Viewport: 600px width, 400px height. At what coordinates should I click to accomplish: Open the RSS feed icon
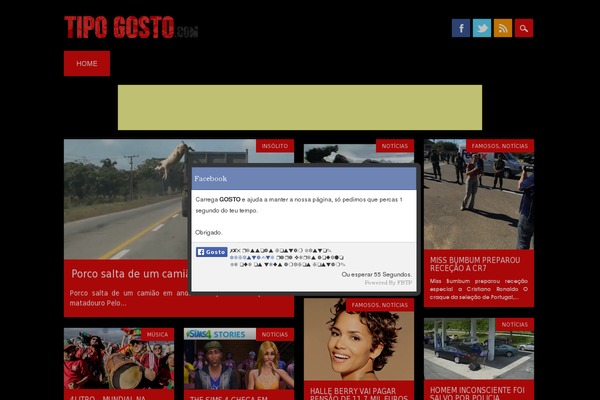503,28
